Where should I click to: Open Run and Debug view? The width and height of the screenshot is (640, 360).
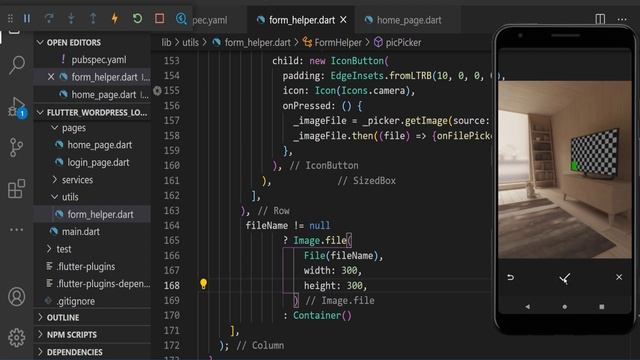click(17, 107)
